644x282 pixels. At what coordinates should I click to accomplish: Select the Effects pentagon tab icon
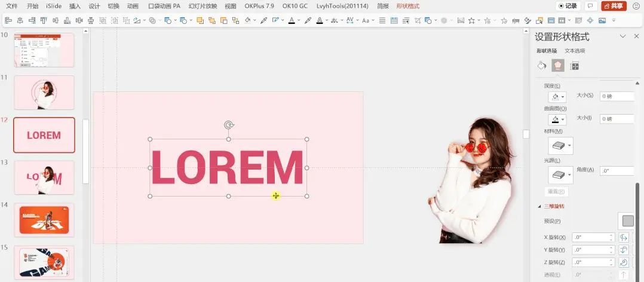558,65
